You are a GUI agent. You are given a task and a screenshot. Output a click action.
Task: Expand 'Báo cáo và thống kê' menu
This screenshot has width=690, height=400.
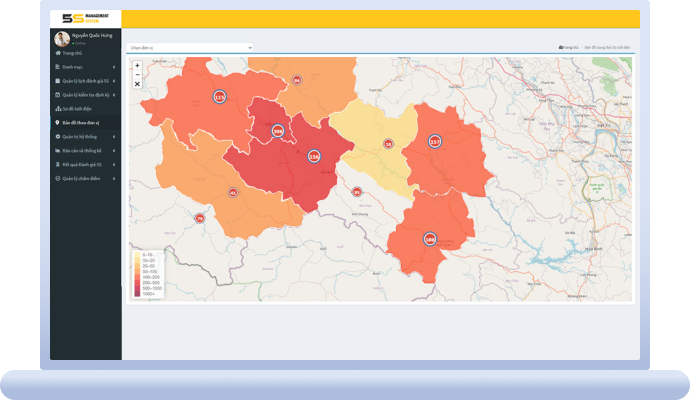point(85,150)
